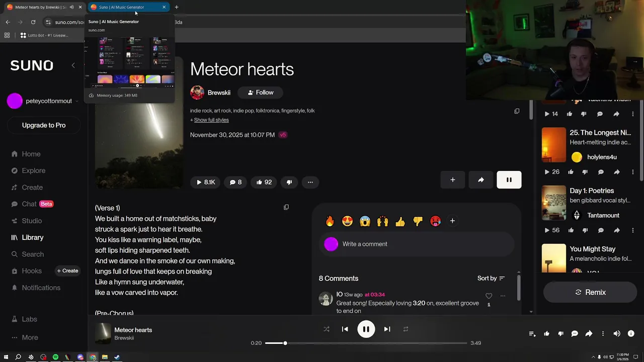Write a comment field
Viewport: 644px width, 362px height.
(416, 244)
